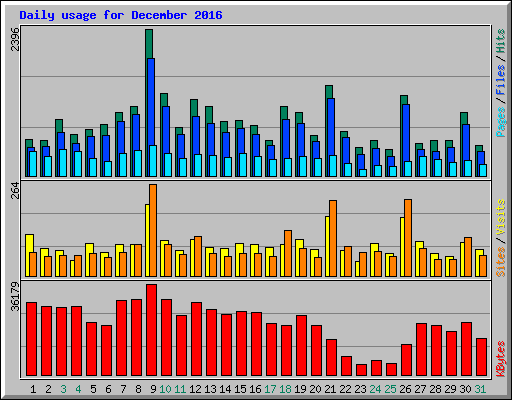Click the cyan "Pages" legend label

[501, 122]
